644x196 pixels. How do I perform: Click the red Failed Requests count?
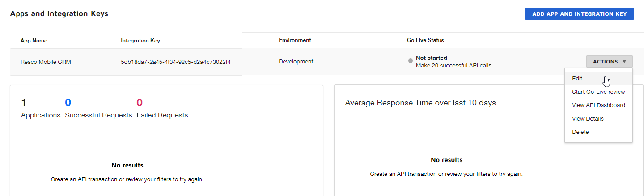click(140, 103)
